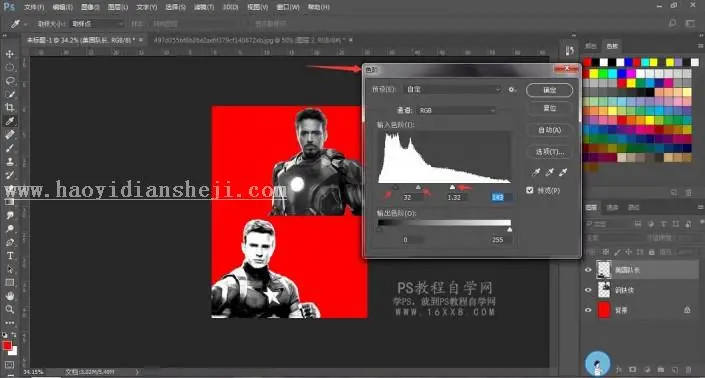Select the Zoom tool
The height and width of the screenshot is (378, 705).
point(9,309)
